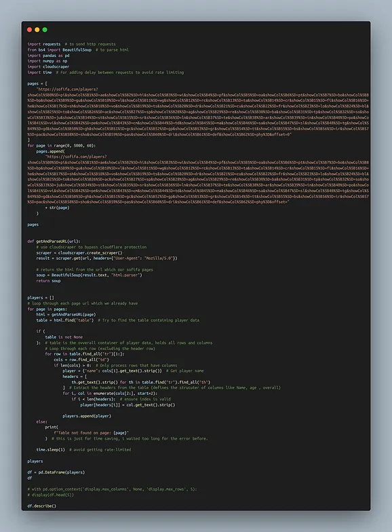Click the 'headers = [' line
Viewport: 392px width, 532px height.
coord(75,377)
